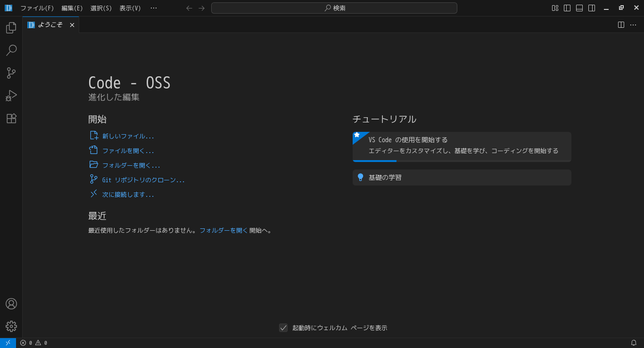The width and height of the screenshot is (644, 348).
Task: Click the フォルダーを開く... link under 開始
Action: [x=131, y=165]
